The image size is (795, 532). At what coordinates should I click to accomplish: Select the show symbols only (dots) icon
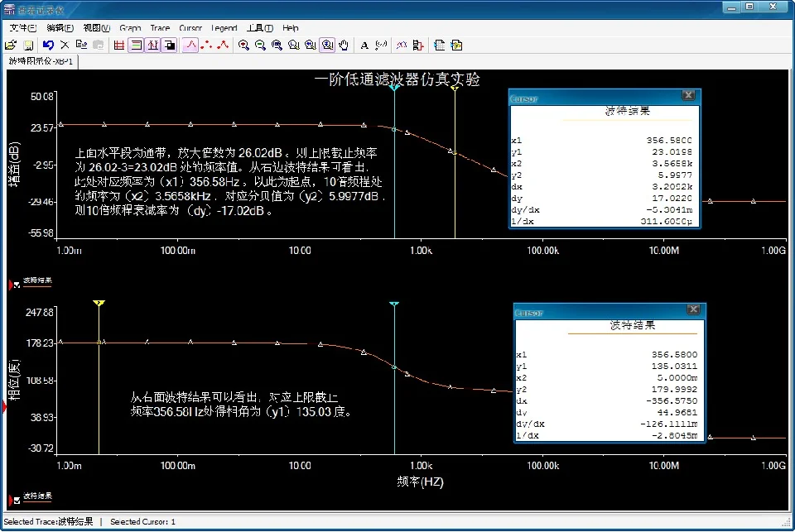(x=206, y=46)
